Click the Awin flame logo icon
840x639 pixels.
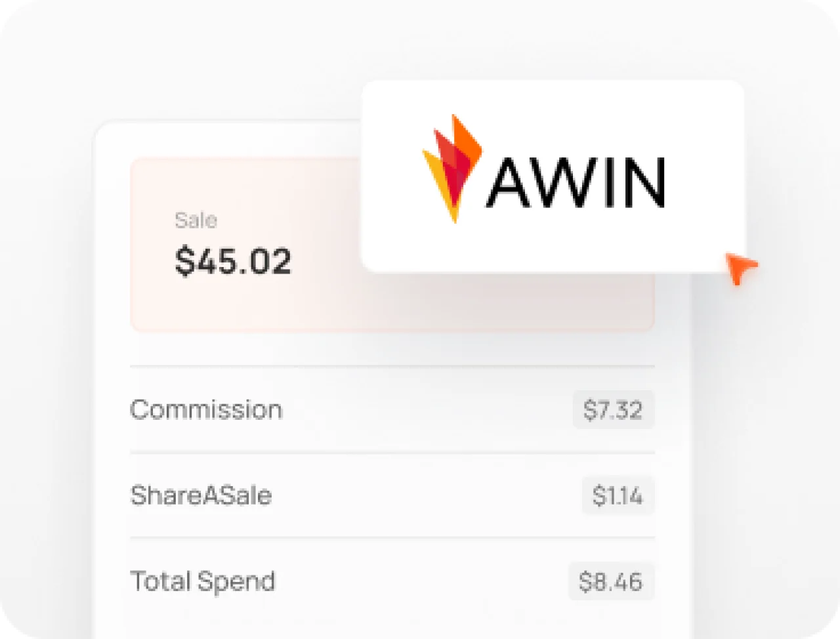coord(453,167)
